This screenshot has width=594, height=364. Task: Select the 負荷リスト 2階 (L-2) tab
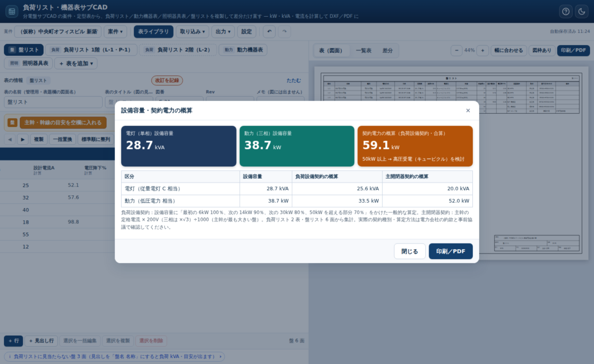[178, 50]
